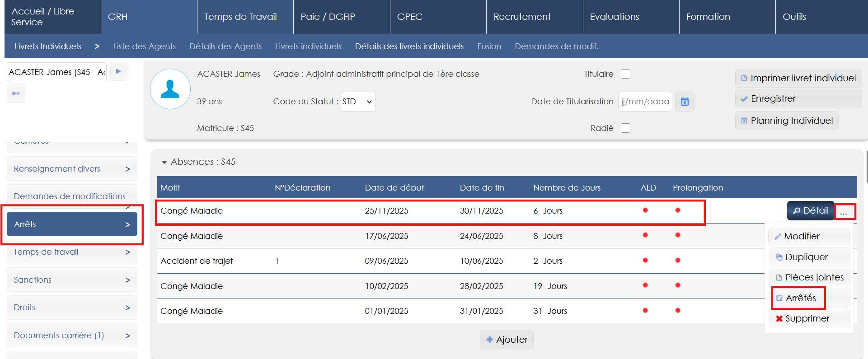Click the Ajouter button below the table

(507, 340)
